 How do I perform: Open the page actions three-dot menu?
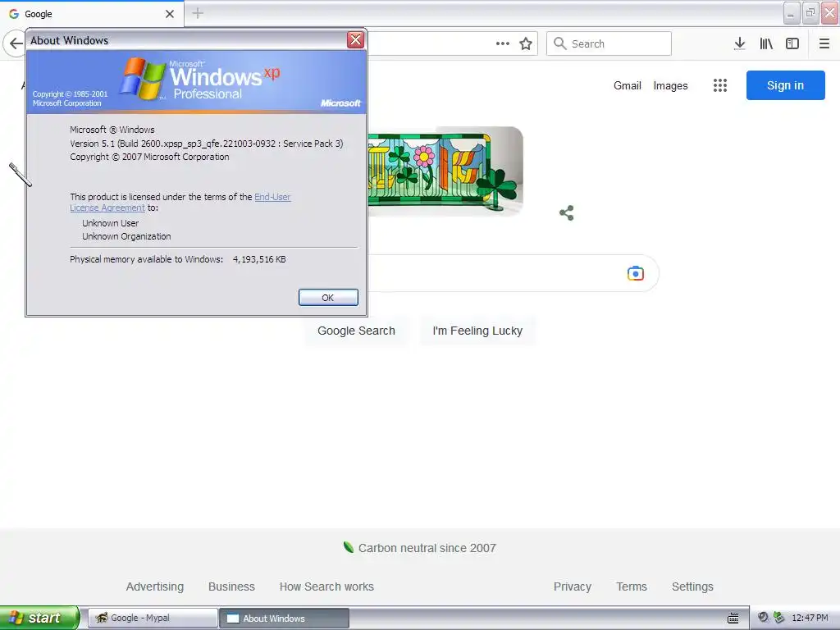(x=503, y=43)
